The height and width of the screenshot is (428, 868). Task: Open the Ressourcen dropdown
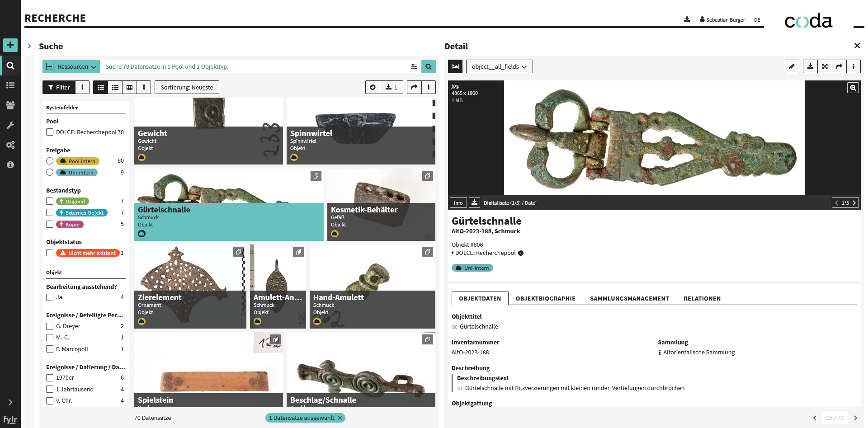click(x=71, y=66)
